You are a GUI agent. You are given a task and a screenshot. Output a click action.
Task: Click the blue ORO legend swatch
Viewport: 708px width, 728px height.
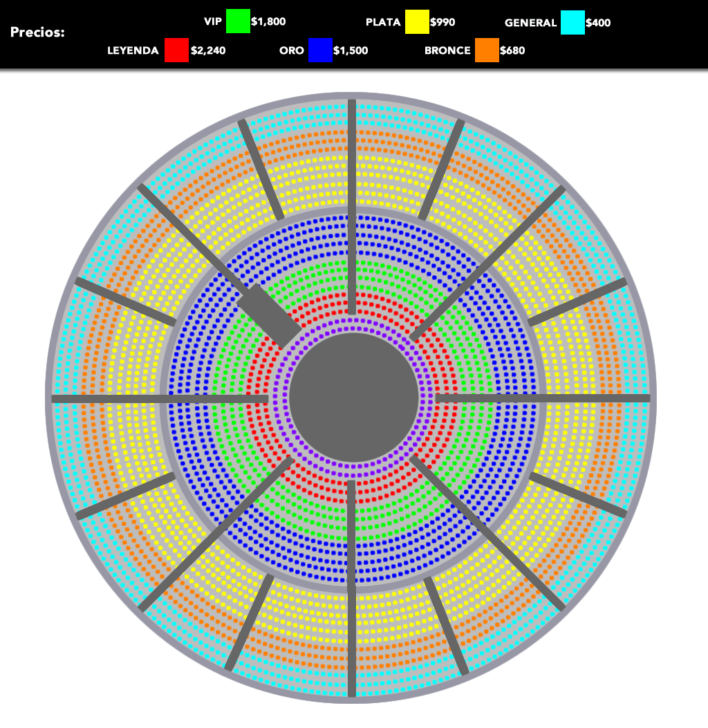[x=320, y=50]
